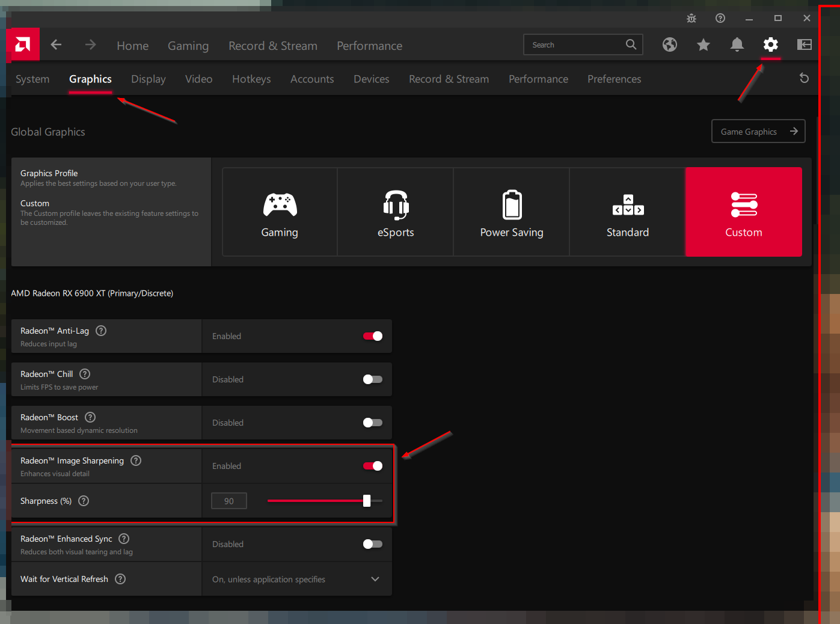This screenshot has width=840, height=624.
Task: Show help for Sharpness (%)
Action: tap(84, 501)
